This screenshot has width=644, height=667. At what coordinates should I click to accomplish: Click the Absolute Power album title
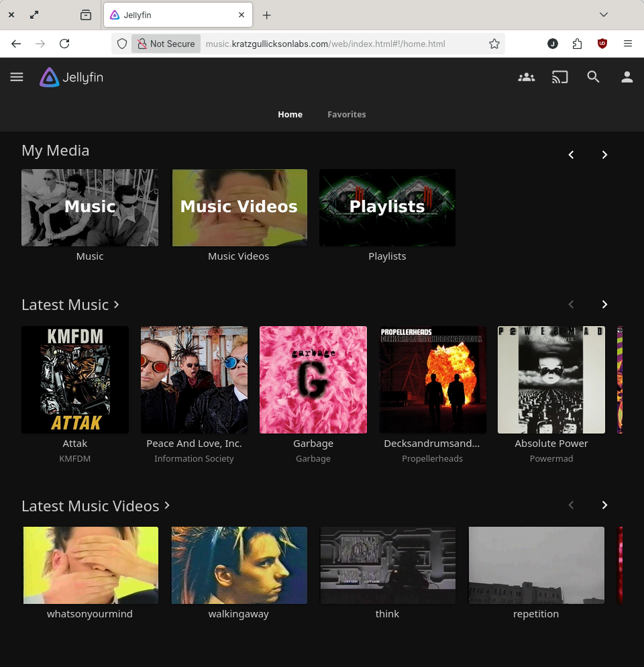pos(551,444)
